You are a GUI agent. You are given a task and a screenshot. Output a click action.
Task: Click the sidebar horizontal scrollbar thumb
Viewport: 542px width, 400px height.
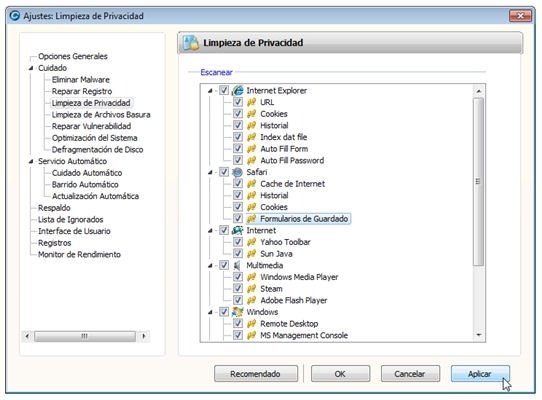[85, 336]
